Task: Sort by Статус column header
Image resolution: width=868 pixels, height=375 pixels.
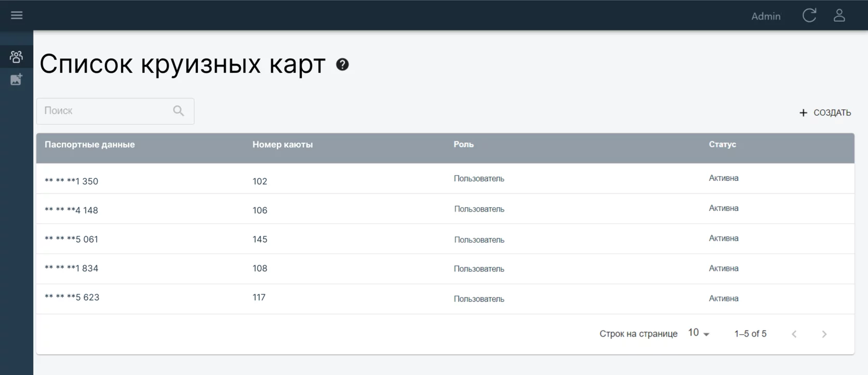Action: [722, 145]
